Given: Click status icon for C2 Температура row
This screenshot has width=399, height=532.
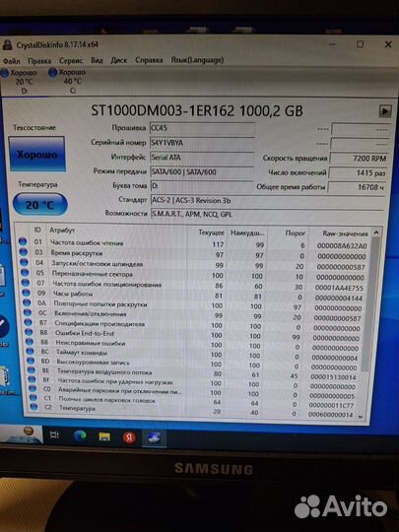Looking at the screenshot, I should pos(33,407).
